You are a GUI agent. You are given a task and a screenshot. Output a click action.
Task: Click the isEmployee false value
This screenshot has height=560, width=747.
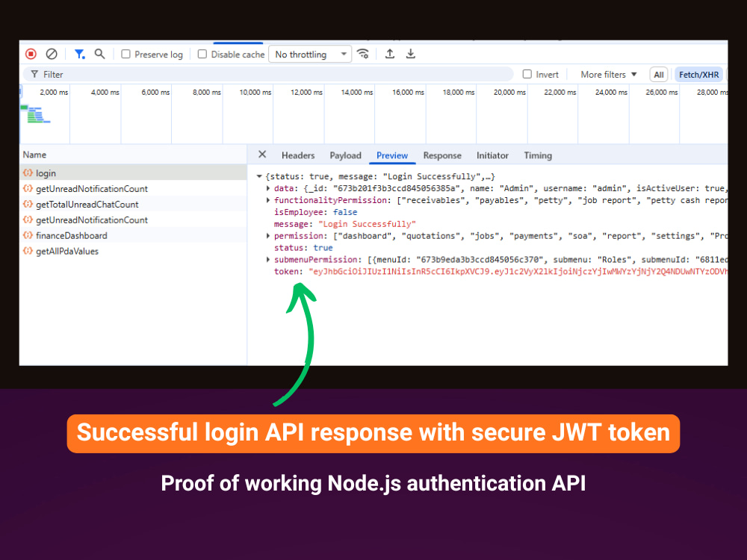(345, 212)
